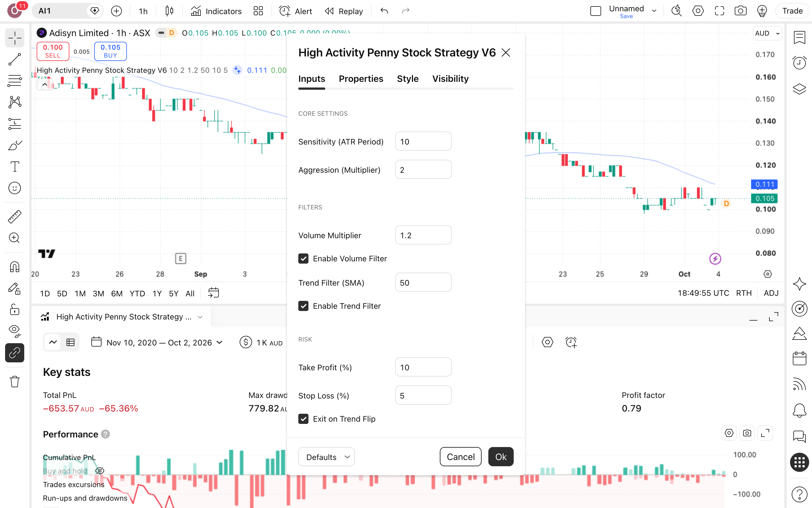Screen dimensions: 812x508
Task: Open the watchlist panel icon
Action: (799, 37)
